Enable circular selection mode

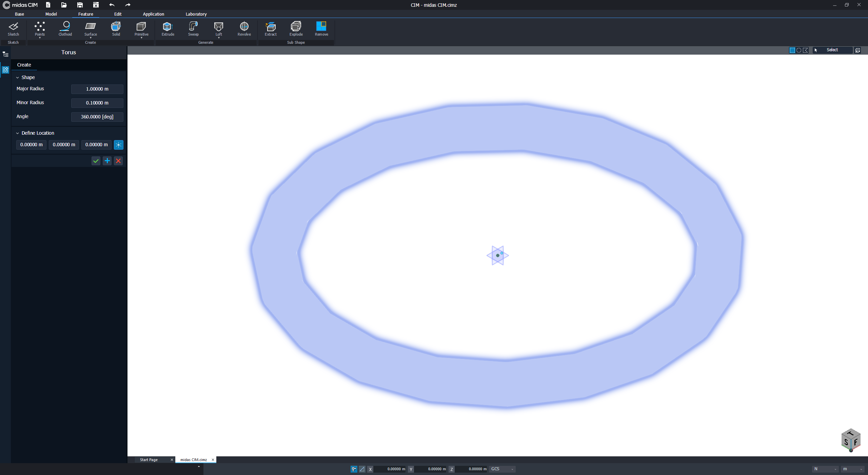799,50
